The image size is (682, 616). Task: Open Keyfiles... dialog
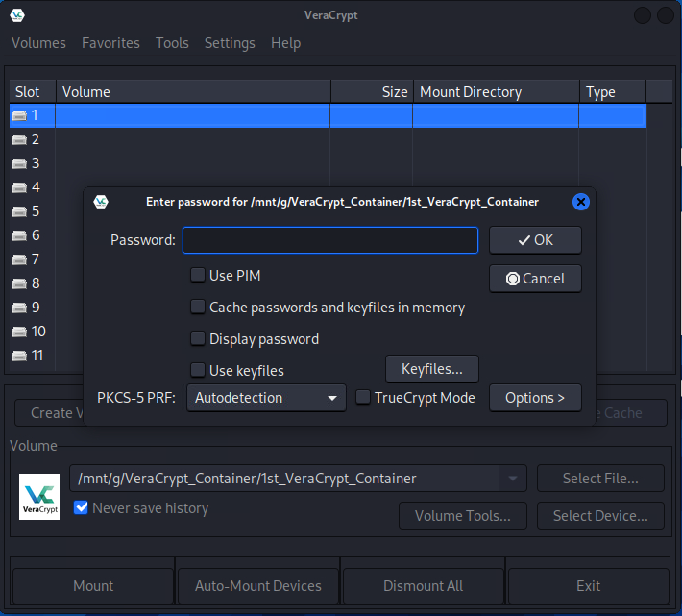point(432,369)
